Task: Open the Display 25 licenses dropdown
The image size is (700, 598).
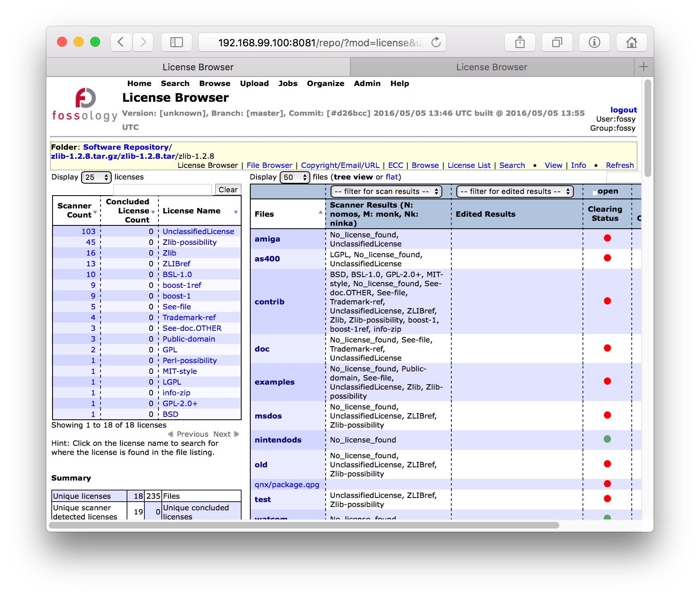Action: tap(96, 177)
